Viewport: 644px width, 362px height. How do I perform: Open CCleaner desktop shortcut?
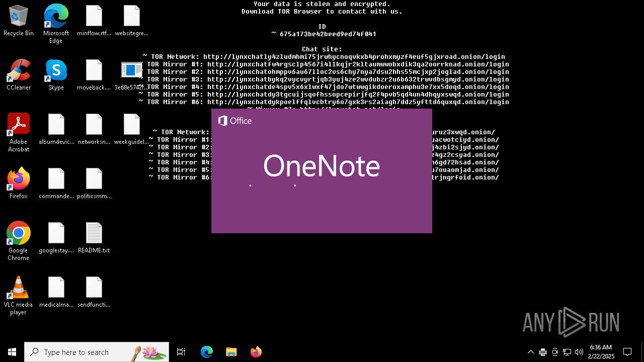(19, 75)
